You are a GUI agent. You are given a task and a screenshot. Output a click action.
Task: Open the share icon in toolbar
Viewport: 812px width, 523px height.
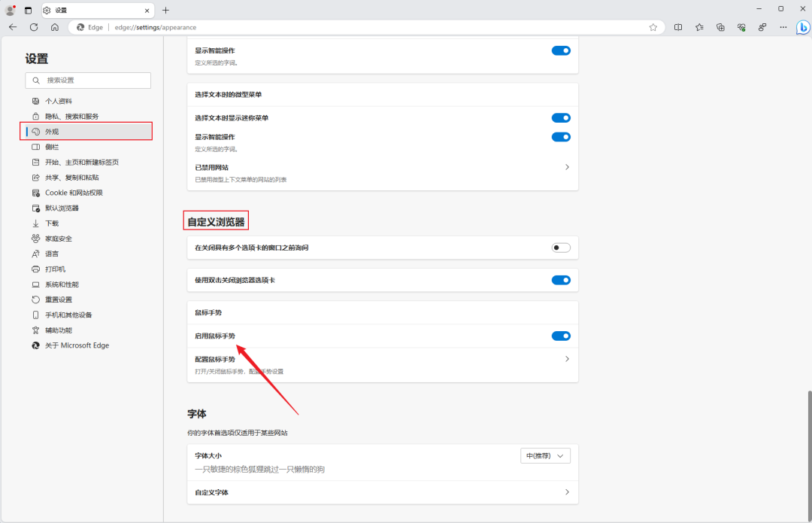click(762, 28)
